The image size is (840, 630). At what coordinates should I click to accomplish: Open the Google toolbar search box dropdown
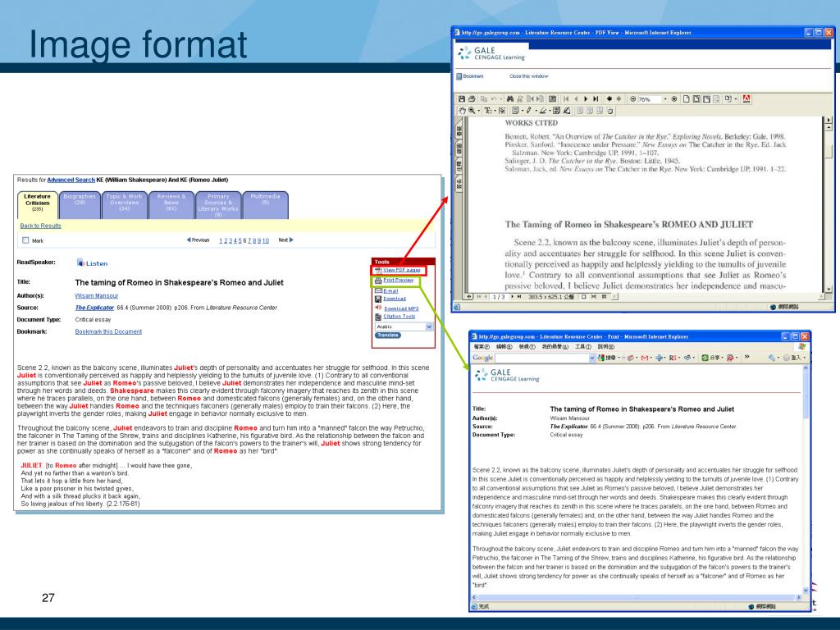click(x=591, y=358)
